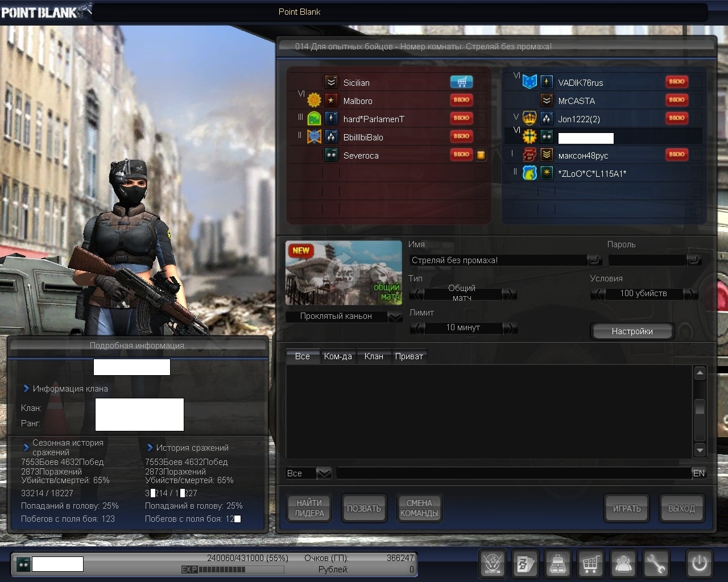Image resolution: width=728 pixels, height=582 pixels.
Task: Open the chat channel dropdown labeled Все
Action: point(324,473)
